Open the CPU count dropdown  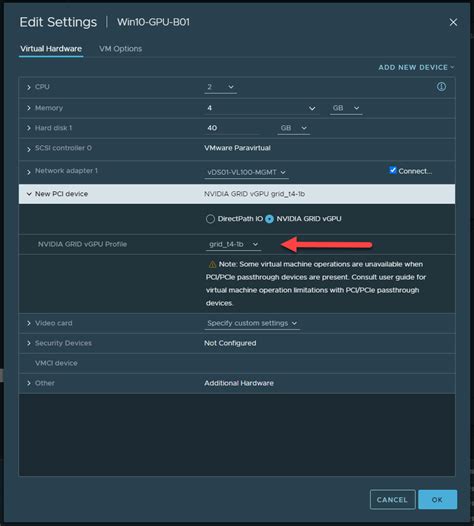tap(220, 87)
